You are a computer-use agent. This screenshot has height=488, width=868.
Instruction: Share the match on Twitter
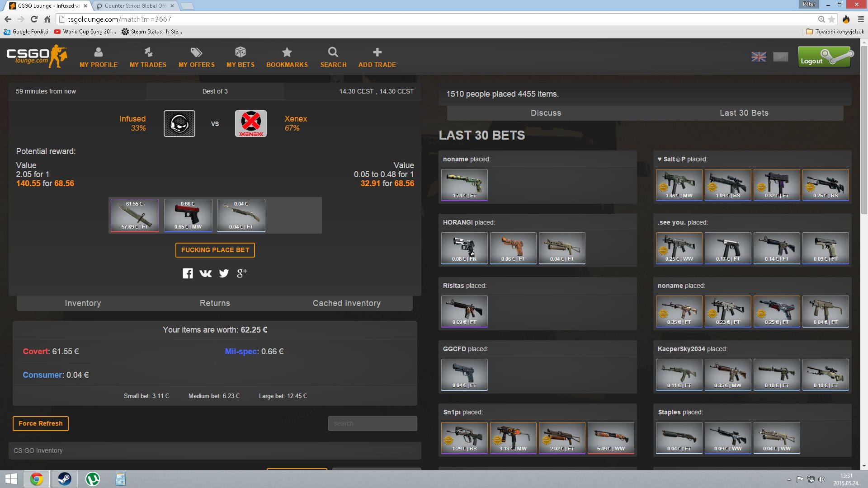(x=224, y=273)
